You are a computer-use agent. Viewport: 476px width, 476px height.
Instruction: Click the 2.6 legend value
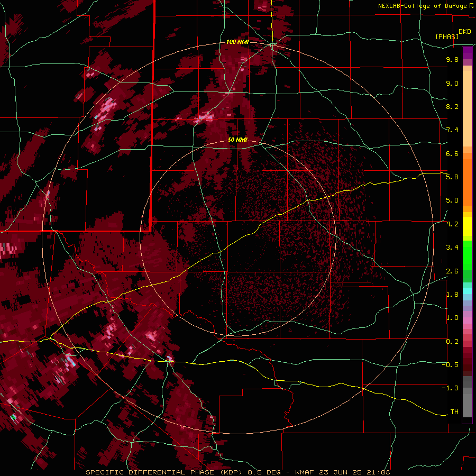click(452, 271)
